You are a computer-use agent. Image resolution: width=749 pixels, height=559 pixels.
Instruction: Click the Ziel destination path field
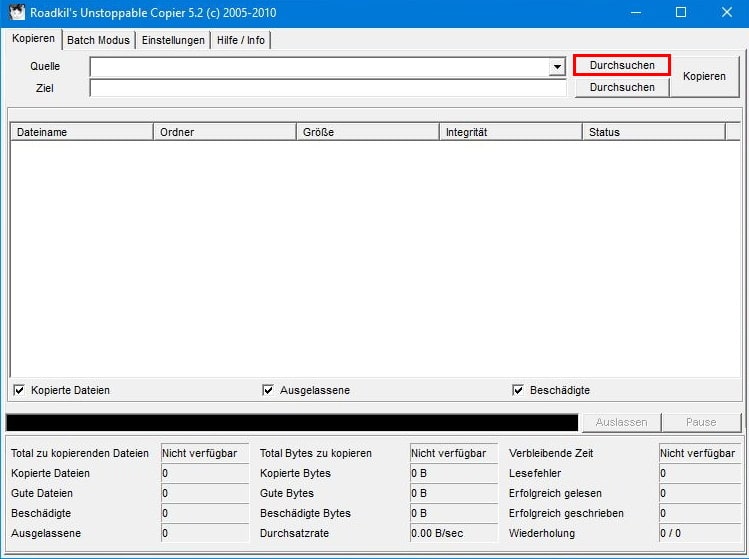point(328,88)
